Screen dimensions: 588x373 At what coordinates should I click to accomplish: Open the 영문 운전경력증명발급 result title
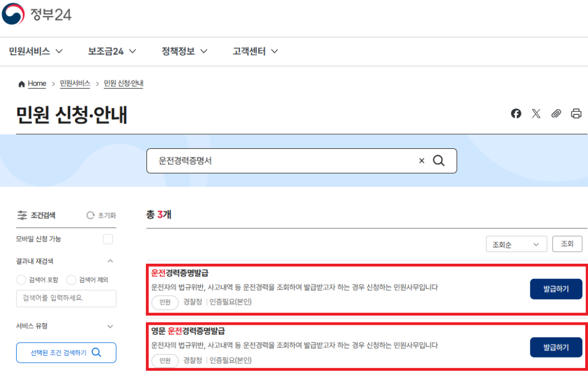188,330
